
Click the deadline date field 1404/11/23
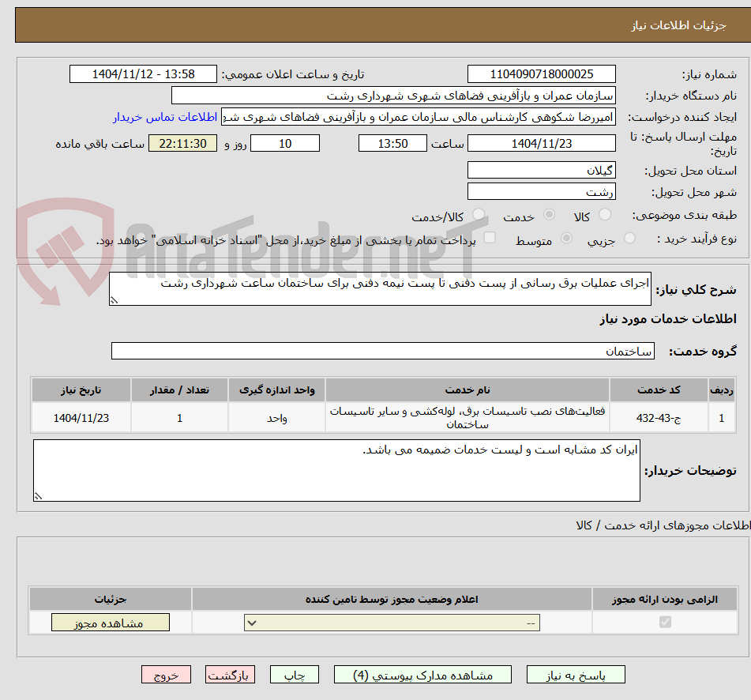(541, 143)
